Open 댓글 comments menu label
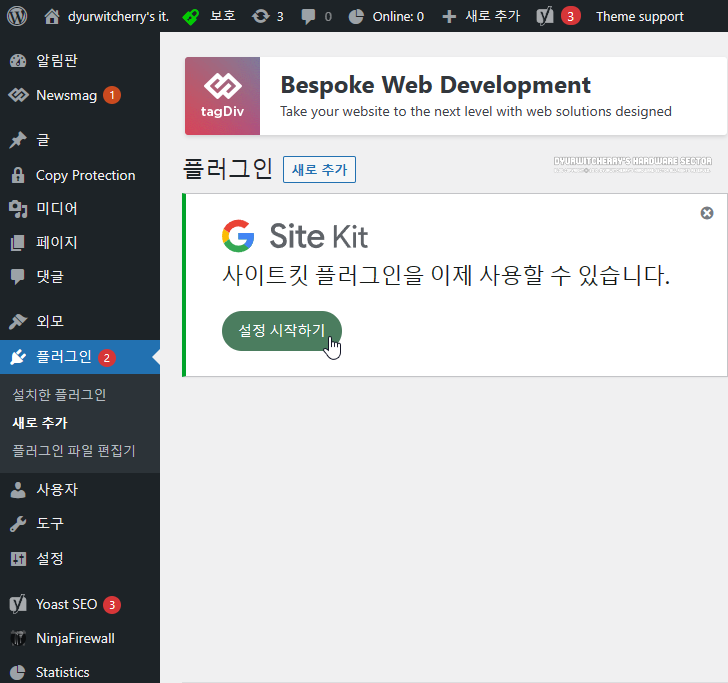This screenshot has height=683, width=728. tap(50, 276)
